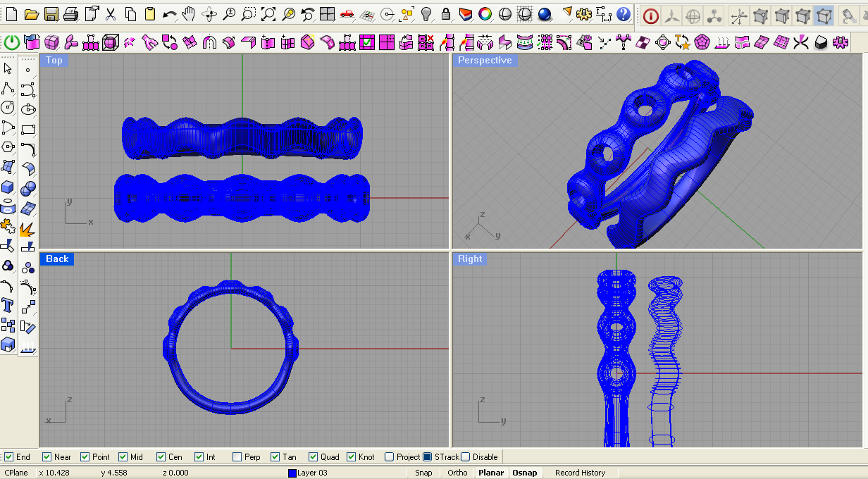Image resolution: width=868 pixels, height=479 pixels.
Task: Click the light bulb Hide icon
Action: point(426,13)
